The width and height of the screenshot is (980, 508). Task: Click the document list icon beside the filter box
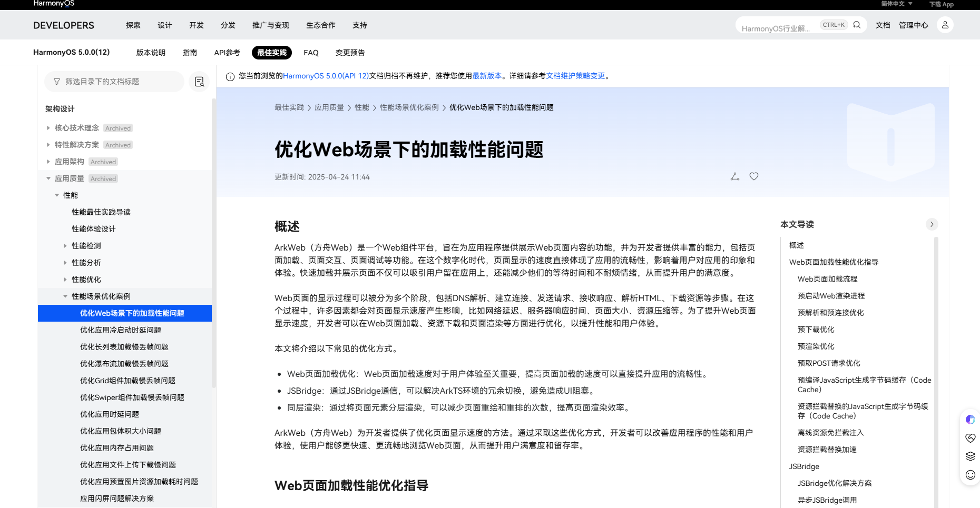(x=199, y=82)
